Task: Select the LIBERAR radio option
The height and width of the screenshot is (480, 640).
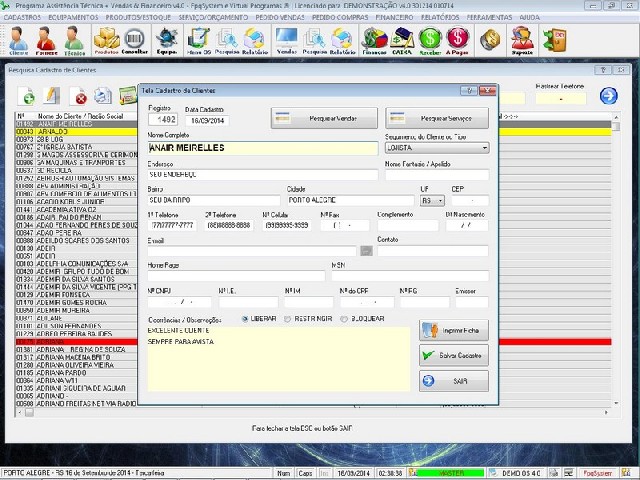Action: pyautogui.click(x=245, y=319)
